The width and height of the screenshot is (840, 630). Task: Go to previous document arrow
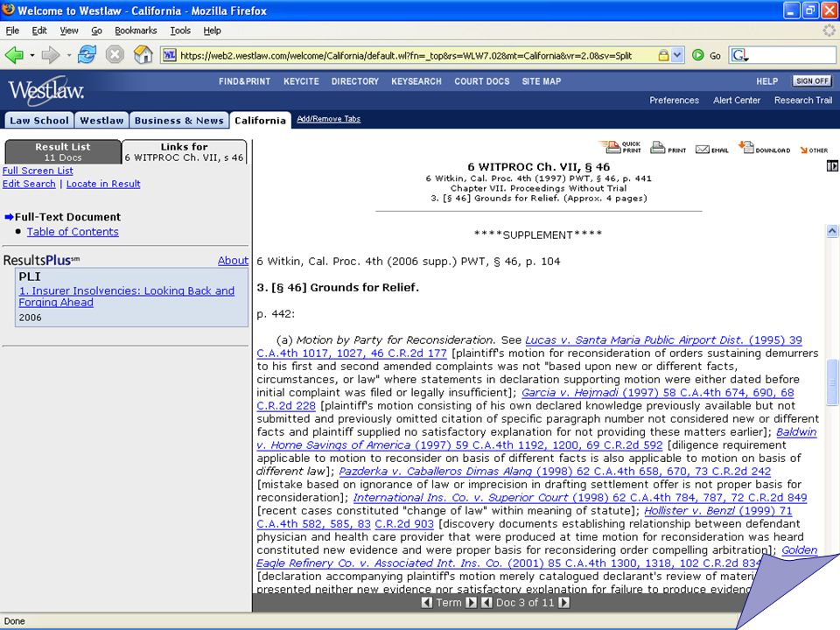click(487, 603)
